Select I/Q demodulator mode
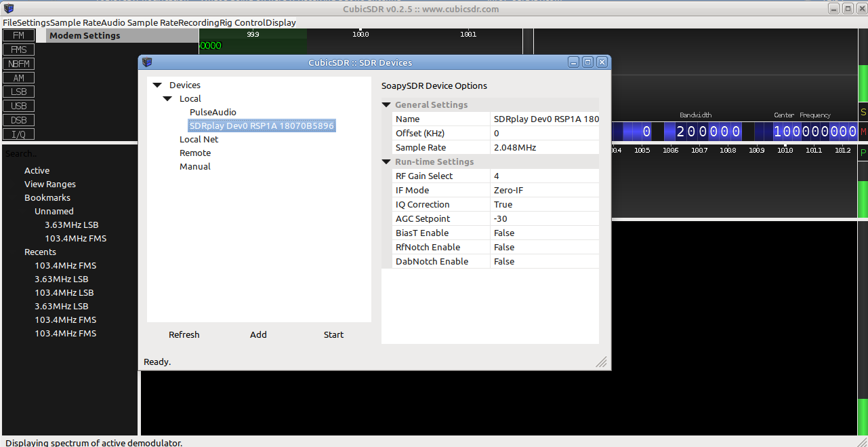 (x=18, y=134)
